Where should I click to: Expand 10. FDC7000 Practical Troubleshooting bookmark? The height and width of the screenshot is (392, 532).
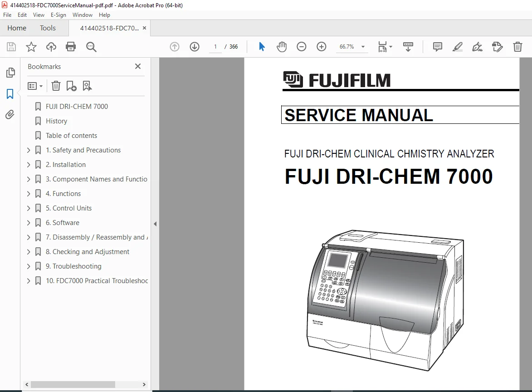29,281
